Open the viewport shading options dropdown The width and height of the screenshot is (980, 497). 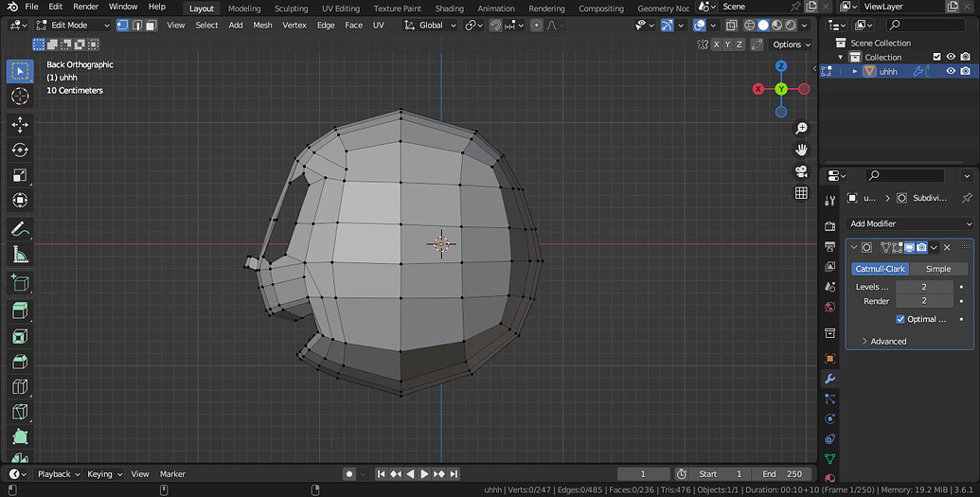pyautogui.click(x=805, y=25)
